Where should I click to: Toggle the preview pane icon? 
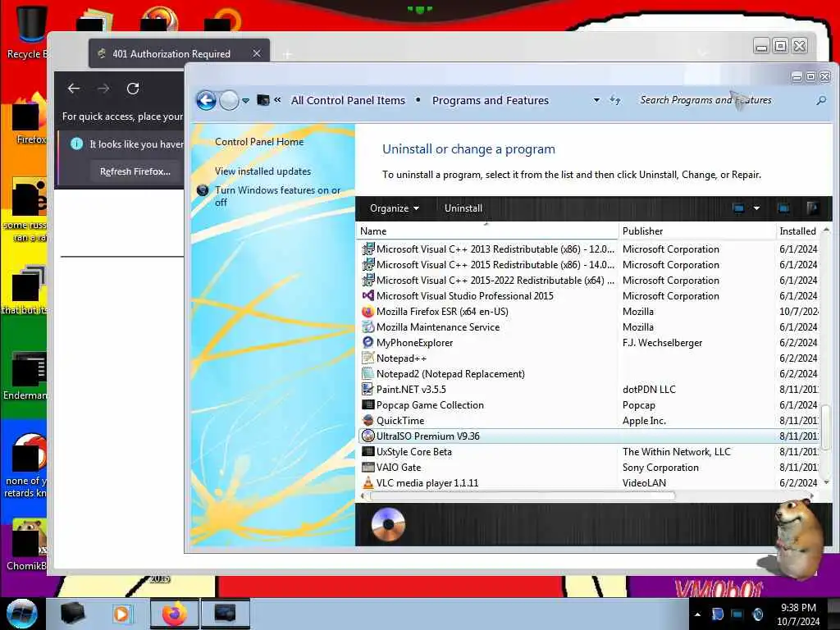(783, 208)
